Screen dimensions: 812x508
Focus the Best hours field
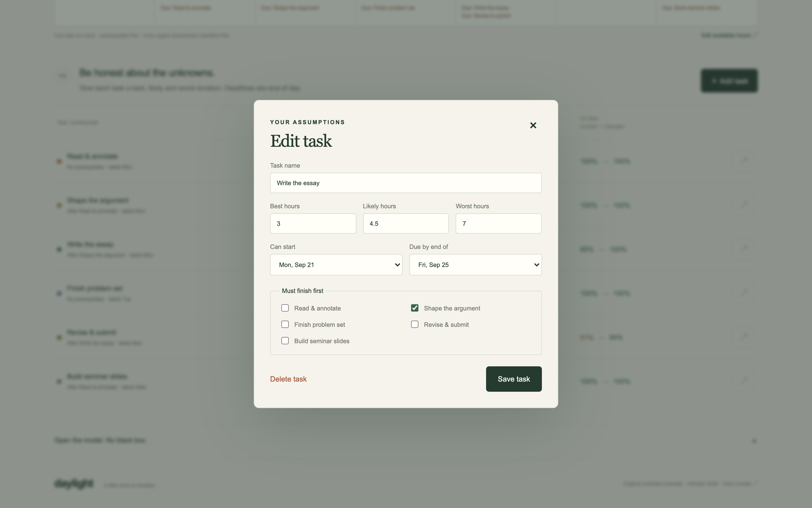313,224
